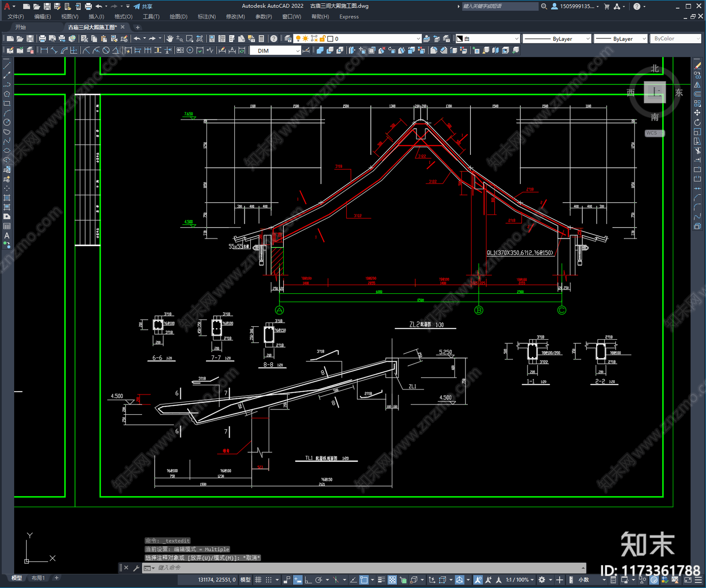Open the annotation scale 1:1 / 100% dropdown
Image resolution: width=706 pixels, height=588 pixels.
coord(520,580)
